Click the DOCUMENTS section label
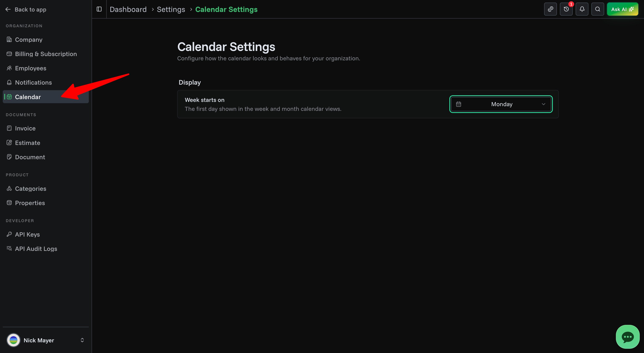 tap(21, 115)
